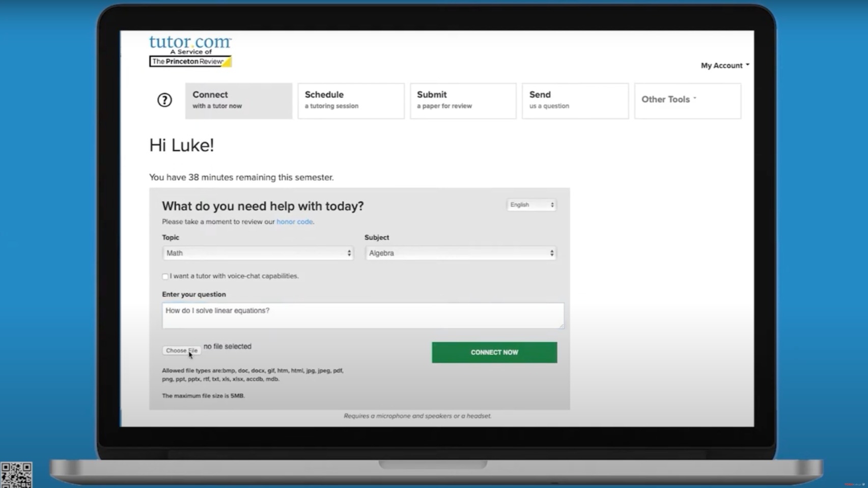Select the Connect with a tutor tab

pos(239,101)
